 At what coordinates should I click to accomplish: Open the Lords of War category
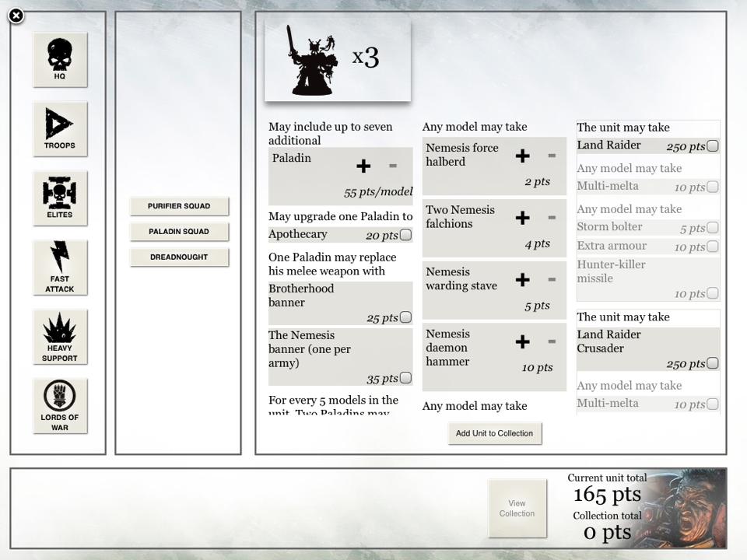(60, 406)
